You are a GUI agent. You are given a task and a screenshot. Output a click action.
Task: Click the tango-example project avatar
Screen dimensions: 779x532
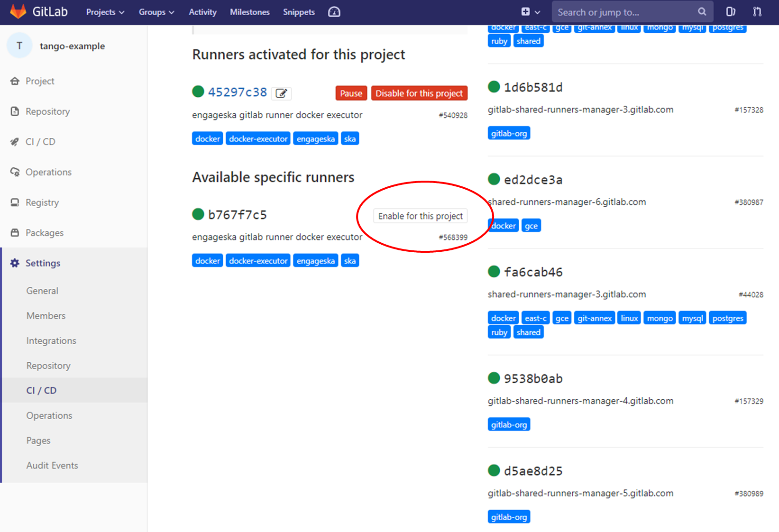[x=19, y=46]
